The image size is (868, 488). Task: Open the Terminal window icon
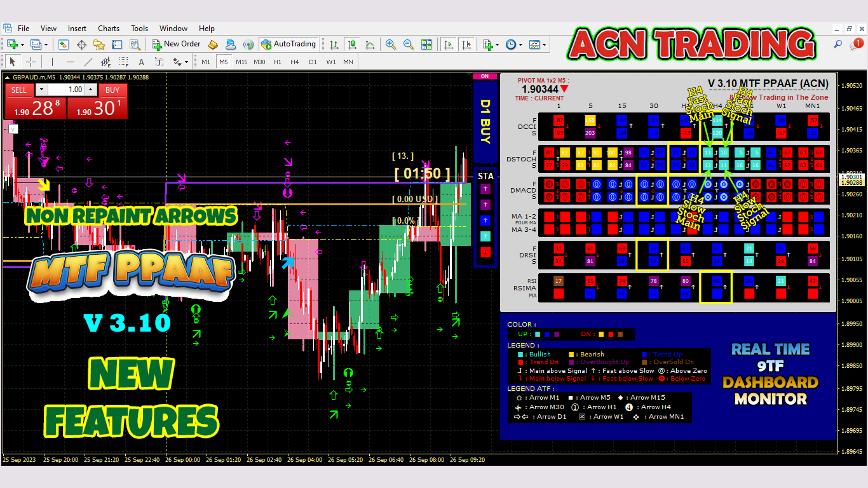click(117, 44)
